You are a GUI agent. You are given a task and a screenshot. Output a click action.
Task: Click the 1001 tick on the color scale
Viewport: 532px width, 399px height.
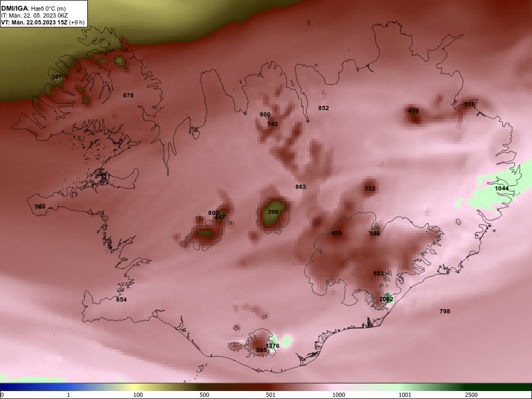(x=405, y=395)
